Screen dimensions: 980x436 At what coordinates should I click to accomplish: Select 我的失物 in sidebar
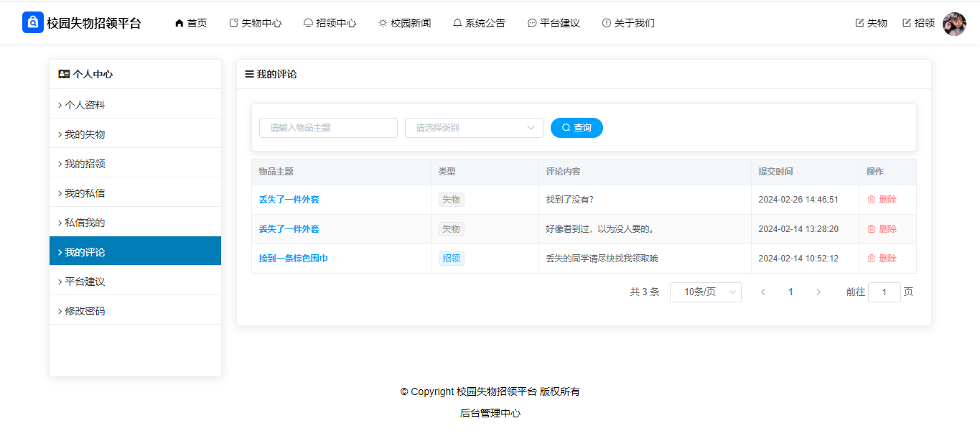pyautogui.click(x=135, y=134)
